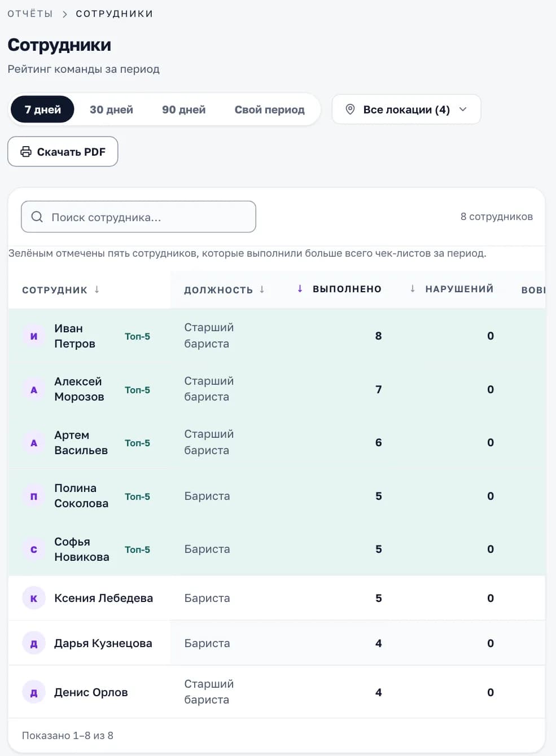Click completed count 6 for Артем Васильев

click(379, 443)
